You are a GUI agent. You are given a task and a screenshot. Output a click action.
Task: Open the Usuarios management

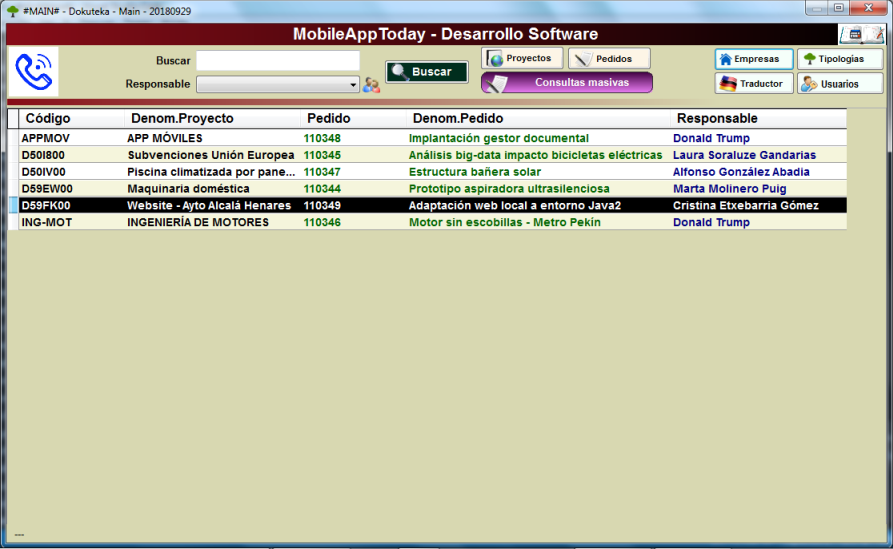(840, 83)
